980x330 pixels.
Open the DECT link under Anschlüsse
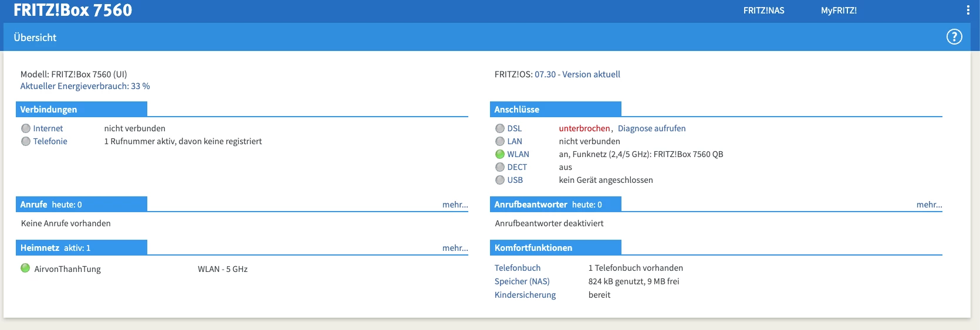point(517,167)
